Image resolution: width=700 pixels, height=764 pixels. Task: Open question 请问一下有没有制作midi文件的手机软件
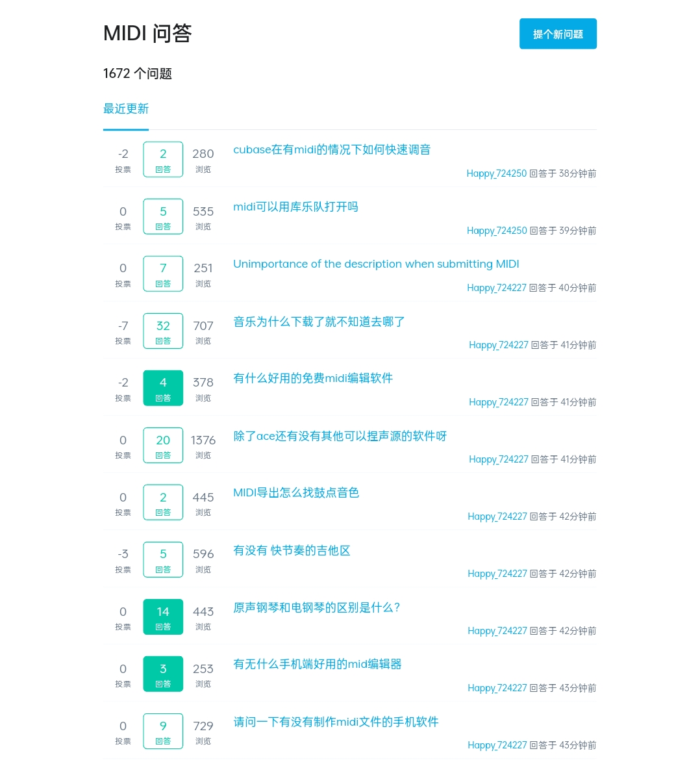[336, 722]
